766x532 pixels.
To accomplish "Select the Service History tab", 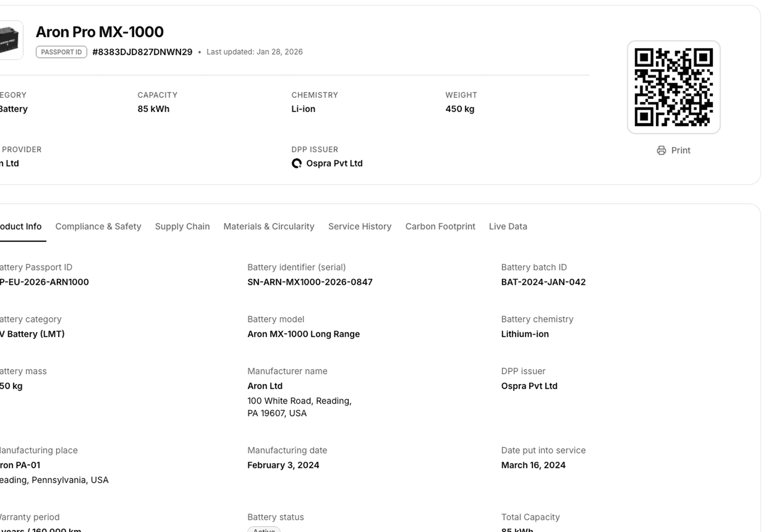I will (x=360, y=226).
